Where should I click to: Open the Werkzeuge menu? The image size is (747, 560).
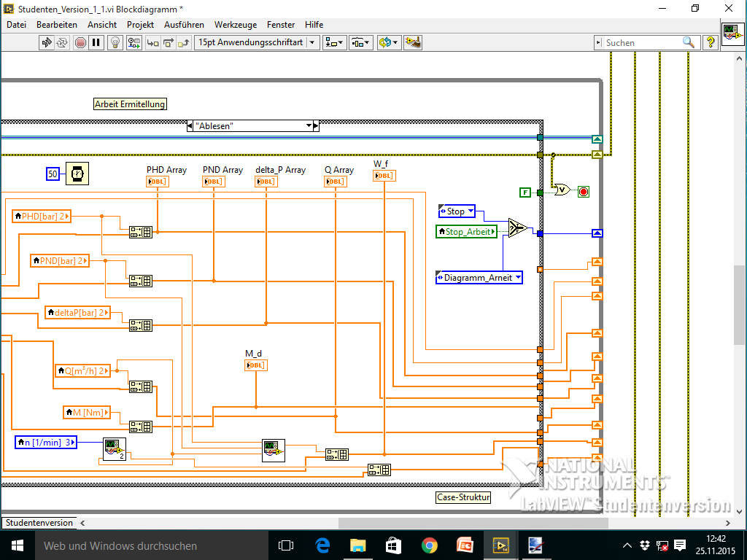coord(235,24)
